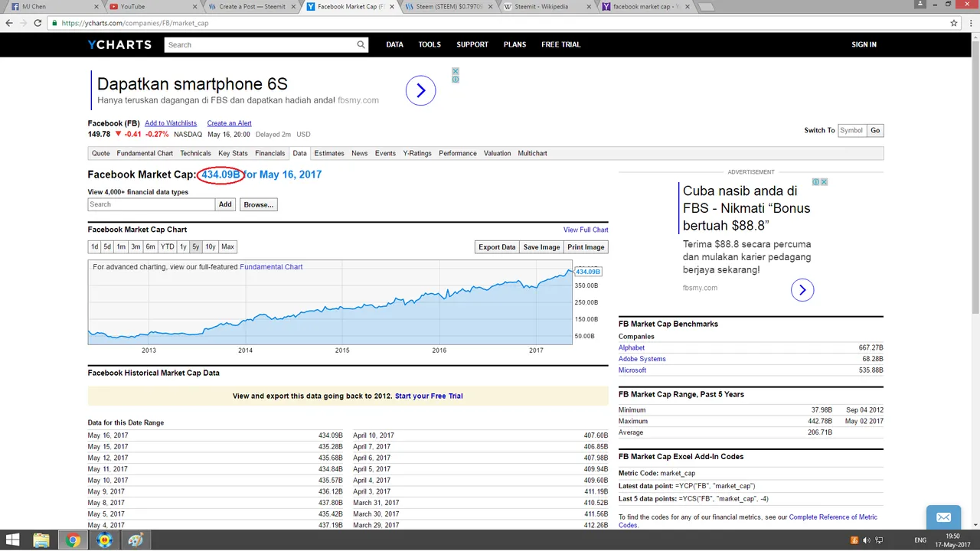Click FREE TRIAL in the header

pos(561,44)
